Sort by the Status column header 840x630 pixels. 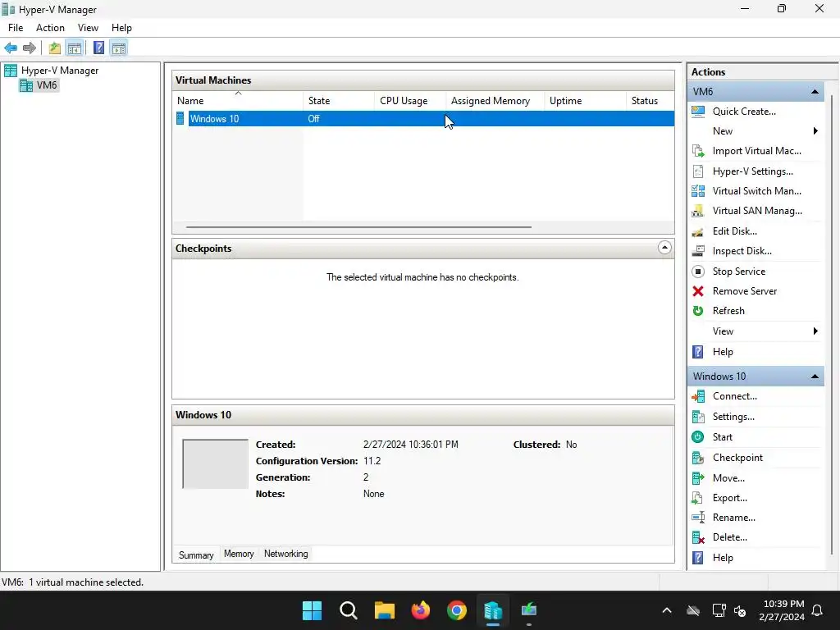coord(650,101)
